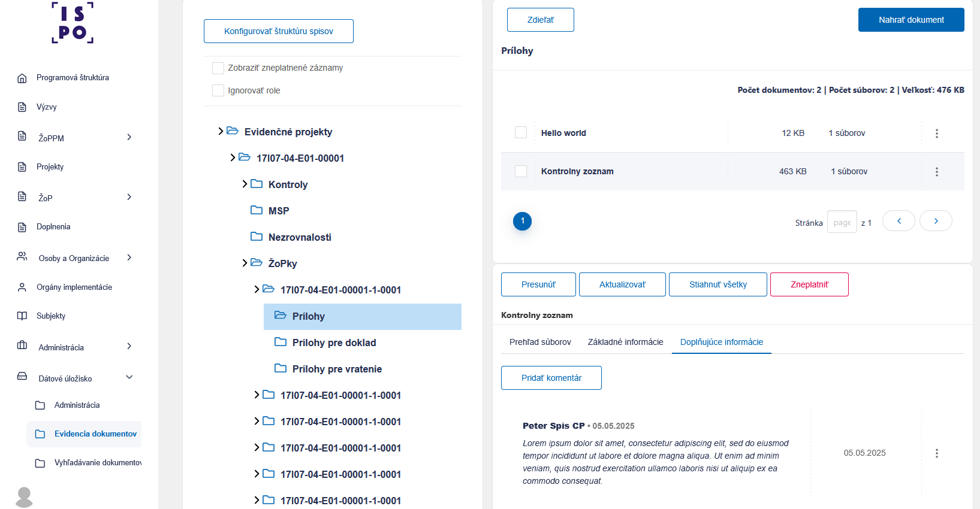This screenshot has height=509, width=980.
Task: Open the Orgány implementácie person icon
Action: pyautogui.click(x=22, y=287)
